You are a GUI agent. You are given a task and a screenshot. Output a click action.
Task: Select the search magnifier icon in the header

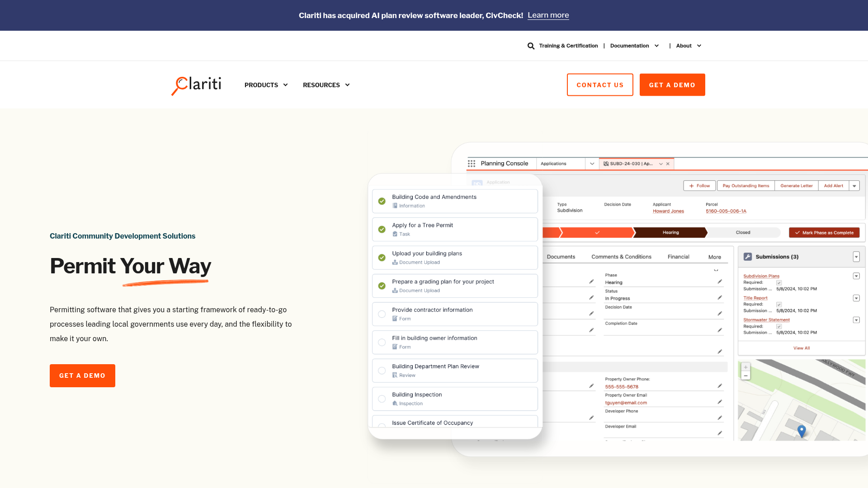point(531,46)
